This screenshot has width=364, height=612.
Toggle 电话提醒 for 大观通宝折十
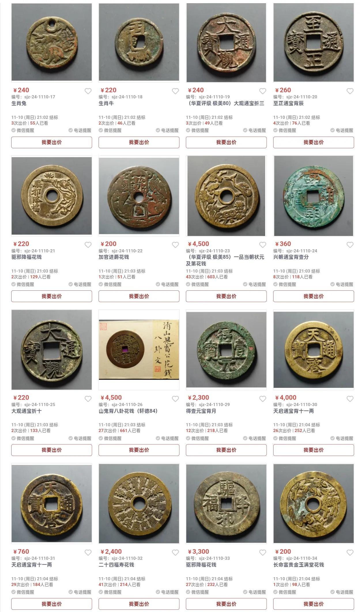click(x=80, y=438)
